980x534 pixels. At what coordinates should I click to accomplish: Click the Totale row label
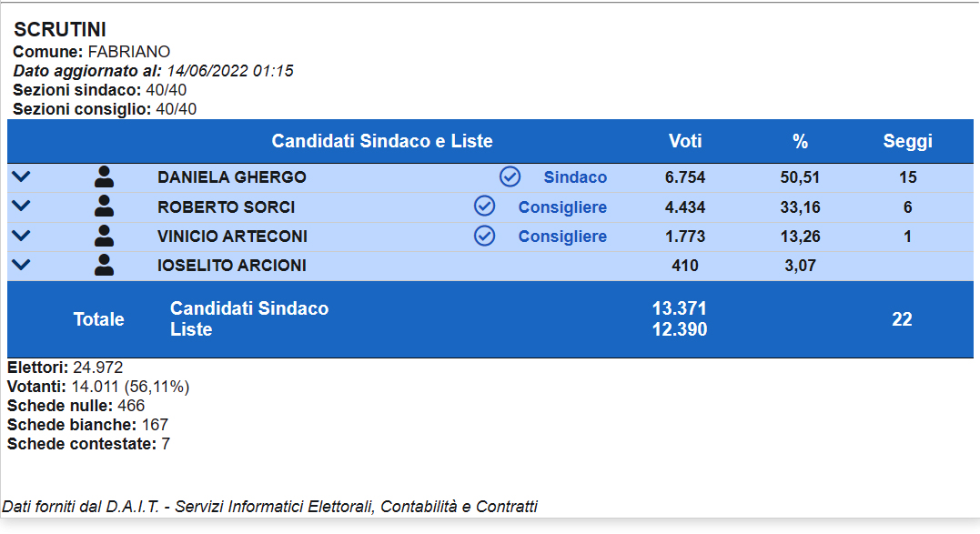[99, 319]
